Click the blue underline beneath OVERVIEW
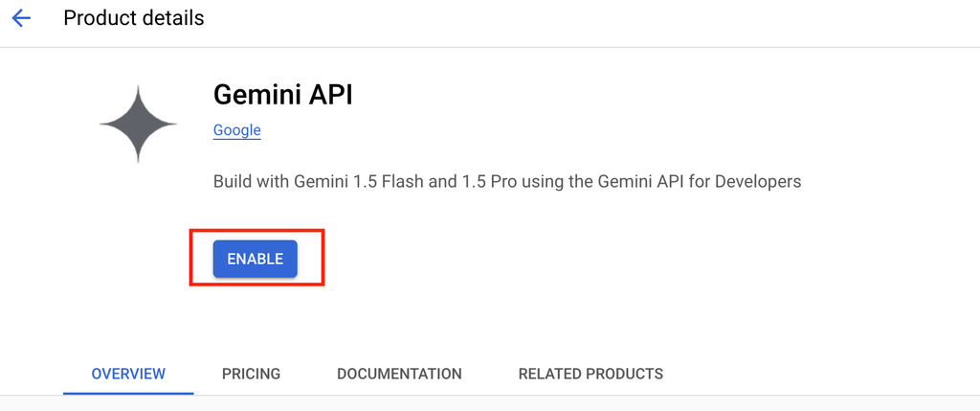The width and height of the screenshot is (980, 411). [x=128, y=393]
